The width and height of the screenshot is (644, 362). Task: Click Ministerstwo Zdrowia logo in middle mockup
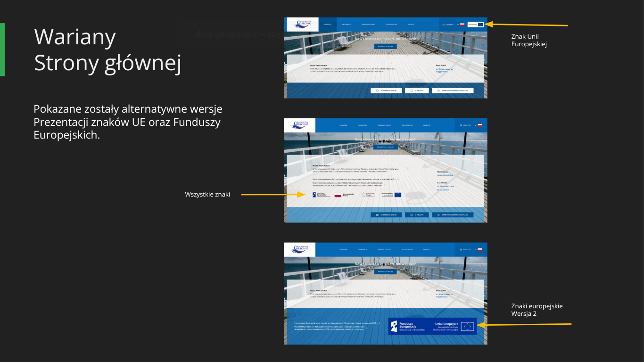(368, 195)
